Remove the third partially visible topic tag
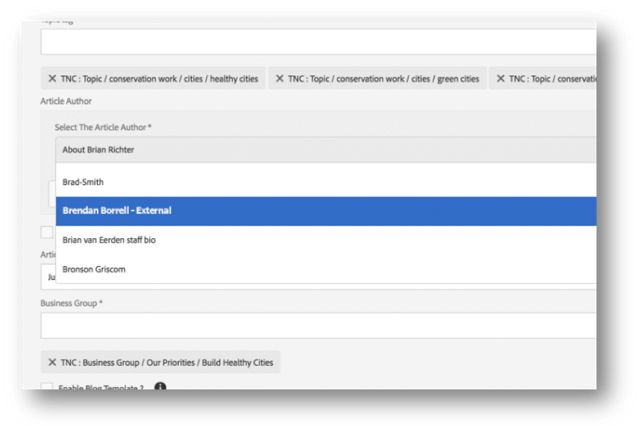The image size is (640, 435). pyautogui.click(x=500, y=79)
